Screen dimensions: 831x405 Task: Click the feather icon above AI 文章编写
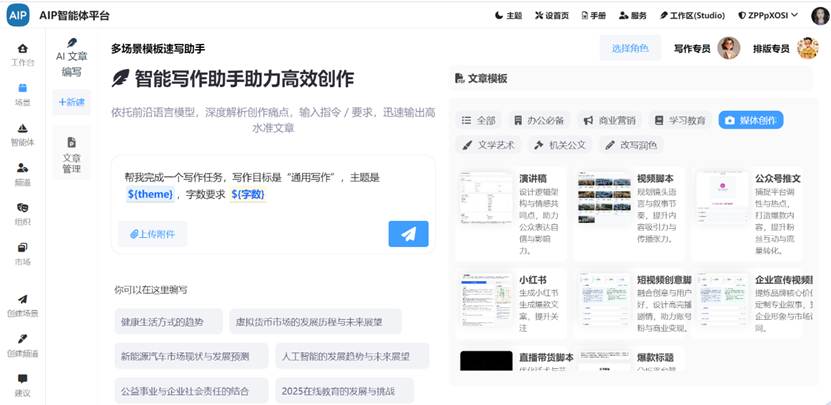coord(72,43)
